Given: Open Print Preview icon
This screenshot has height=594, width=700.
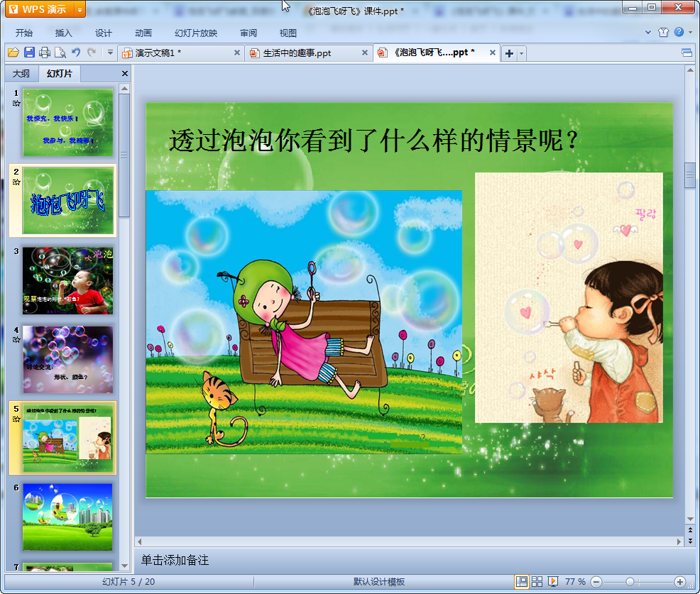Looking at the screenshot, I should tap(60, 53).
